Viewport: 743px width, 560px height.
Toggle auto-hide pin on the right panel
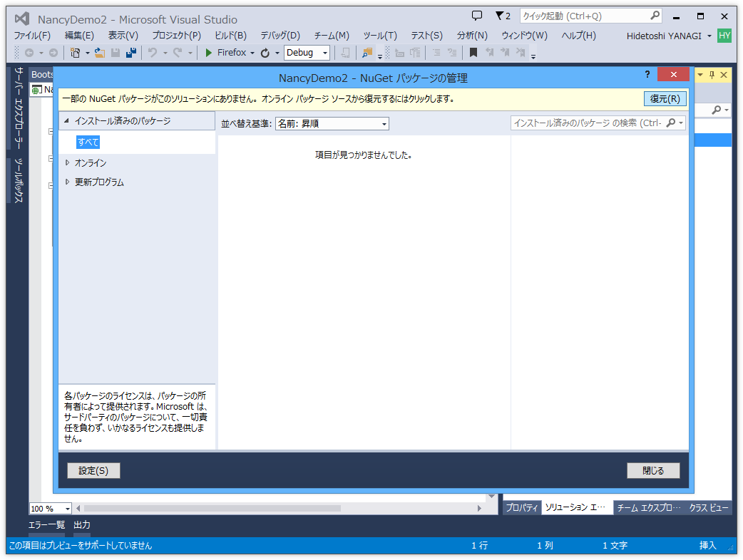click(712, 74)
